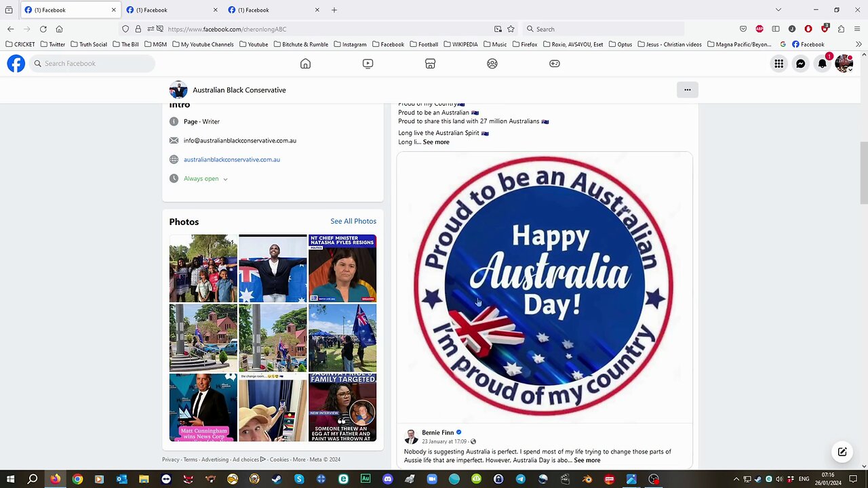
Task: Click page scrollbar thumb
Action: (863, 172)
